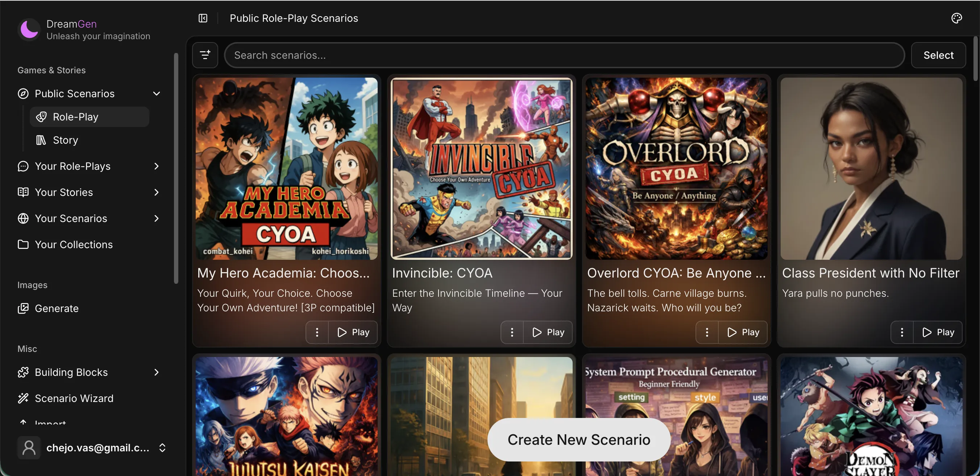The height and width of the screenshot is (476, 980).
Task: Click the Your Scenarios globe icon
Action: (23, 218)
